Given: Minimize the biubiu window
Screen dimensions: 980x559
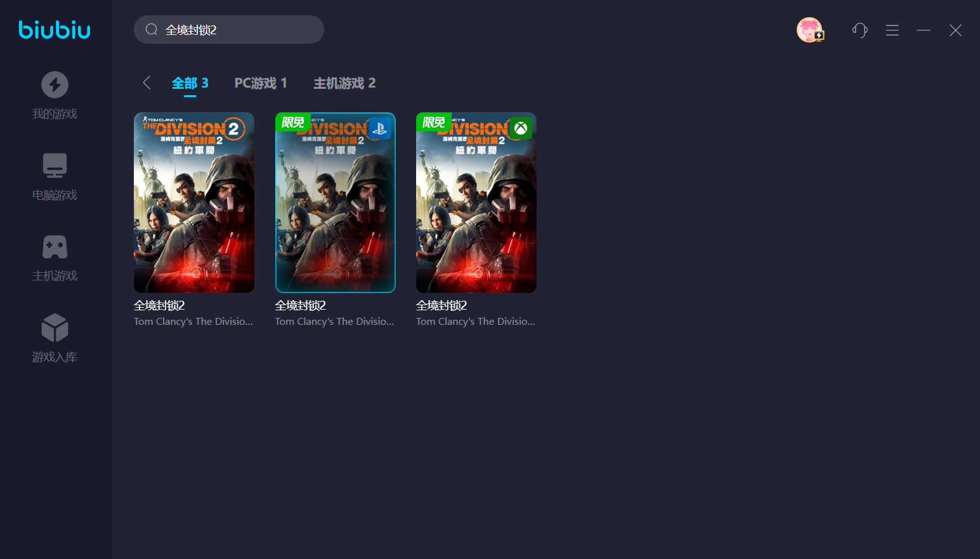Looking at the screenshot, I should click(924, 30).
